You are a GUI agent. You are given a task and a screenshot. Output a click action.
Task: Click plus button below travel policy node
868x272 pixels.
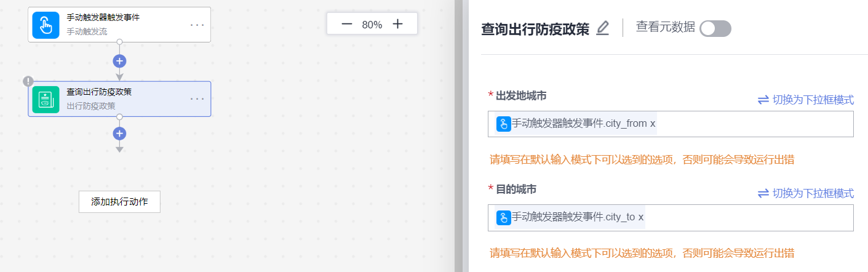[x=119, y=134]
